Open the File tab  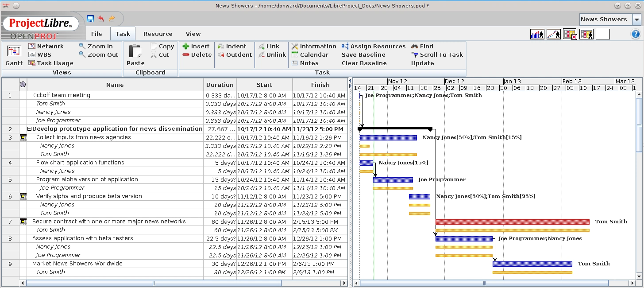(x=96, y=34)
